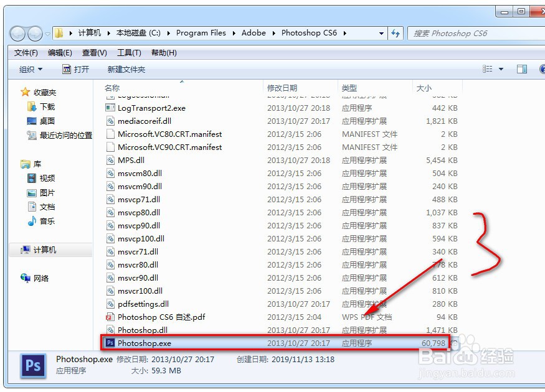Select Photoshop CS6 in the breadcrumb
545x392 pixels.
tap(309, 33)
